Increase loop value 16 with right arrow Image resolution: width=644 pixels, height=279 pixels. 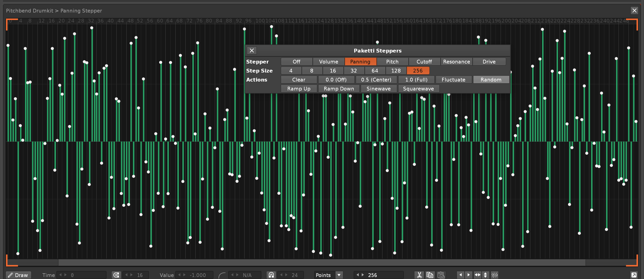[131, 275]
